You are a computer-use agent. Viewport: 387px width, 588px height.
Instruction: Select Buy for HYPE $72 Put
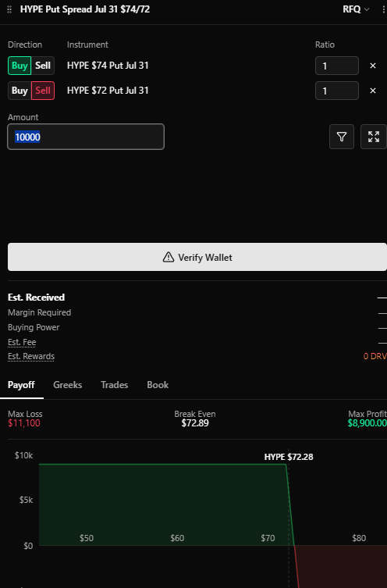(20, 91)
